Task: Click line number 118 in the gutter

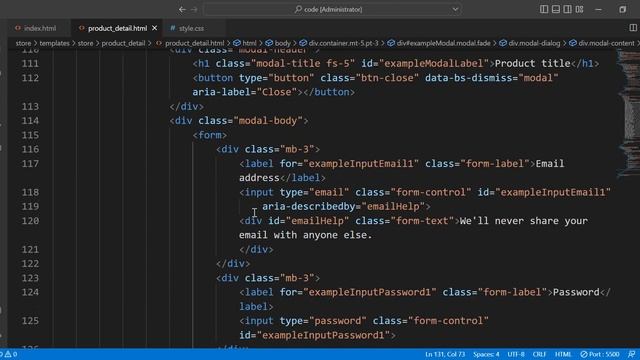Action: [x=30, y=192]
